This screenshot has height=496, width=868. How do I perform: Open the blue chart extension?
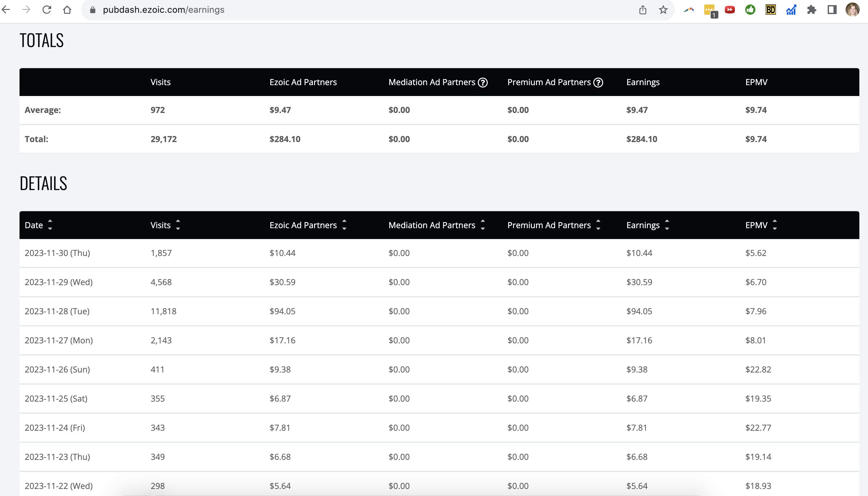[791, 10]
